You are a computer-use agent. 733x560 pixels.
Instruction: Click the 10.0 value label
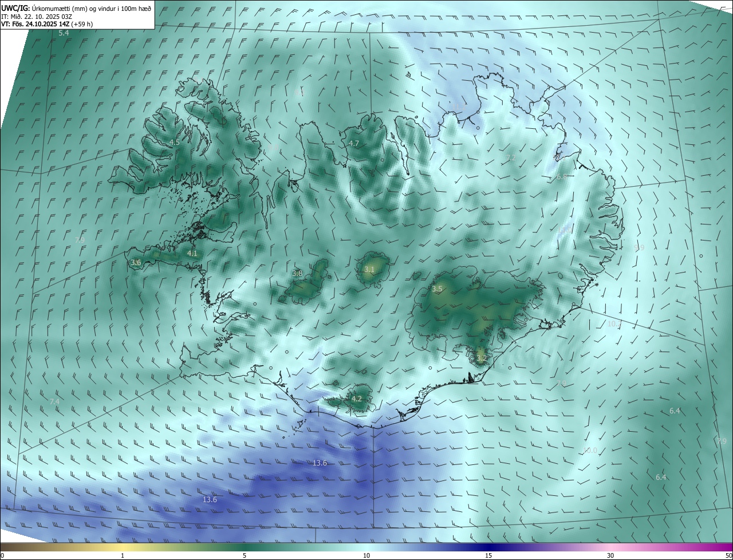(x=590, y=451)
